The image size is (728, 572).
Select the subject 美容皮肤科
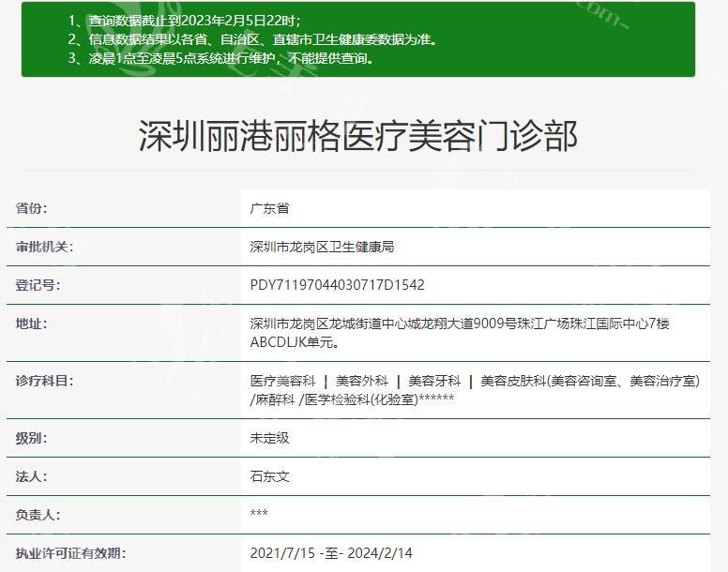[x=513, y=381]
